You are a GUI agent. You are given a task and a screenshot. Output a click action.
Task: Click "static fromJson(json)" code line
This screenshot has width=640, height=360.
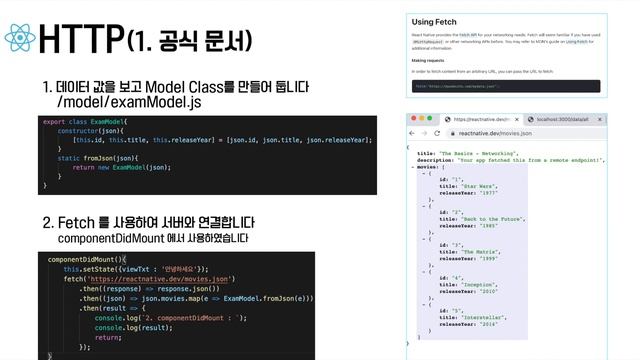point(98,158)
